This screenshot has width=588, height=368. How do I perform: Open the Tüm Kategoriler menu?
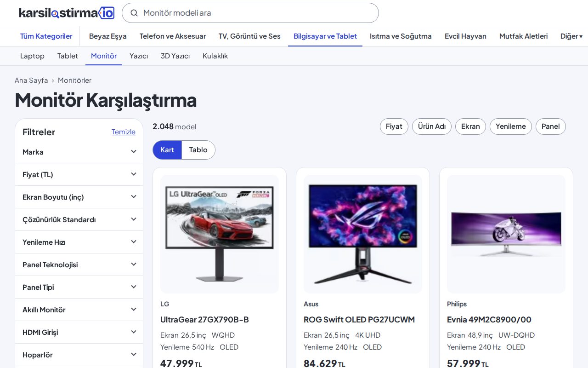46,36
